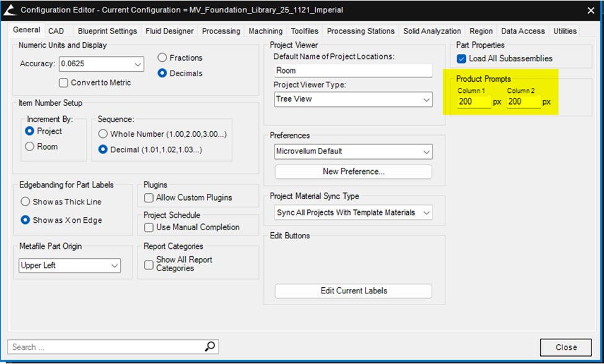Open the Accuracy dropdown
This screenshot has height=364, width=604.
click(137, 64)
